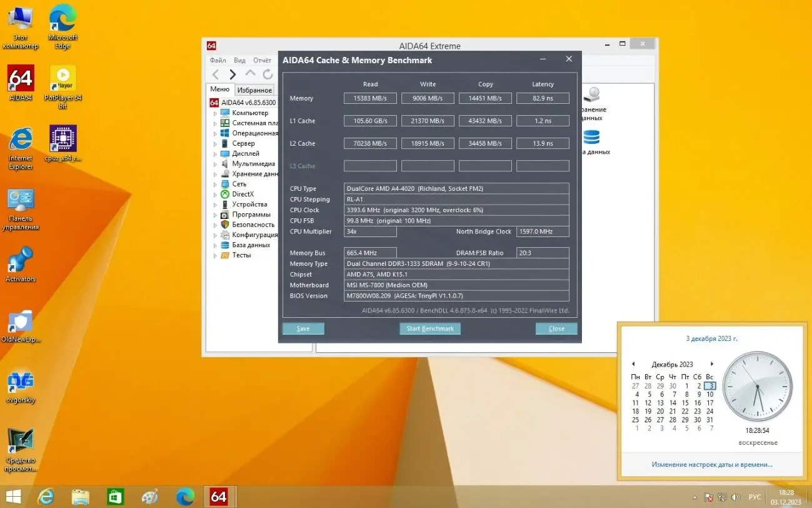Expand the Хранение данных tree node
Screen dimensions: 812x508
pos(216,173)
